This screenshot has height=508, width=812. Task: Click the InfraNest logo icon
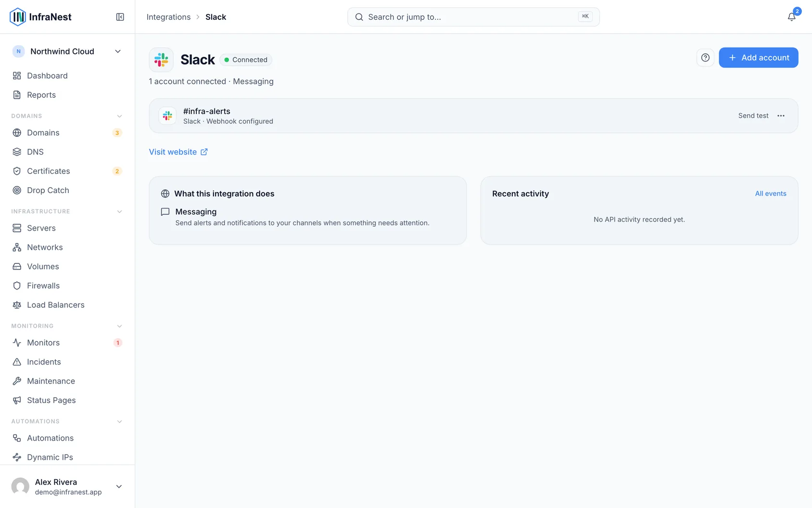[18, 17]
